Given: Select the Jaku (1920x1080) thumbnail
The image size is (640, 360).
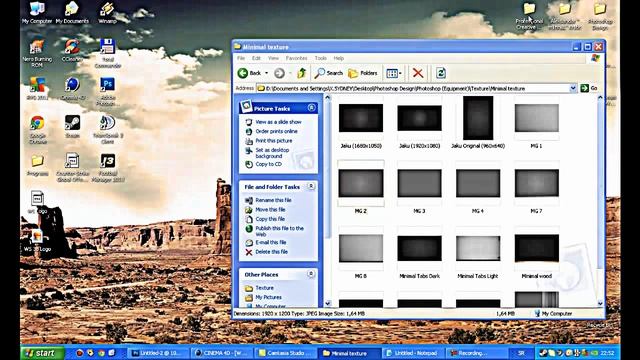Looking at the screenshot, I should tap(419, 118).
